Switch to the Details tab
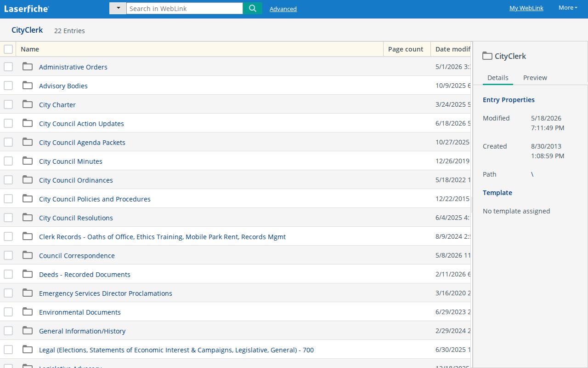This screenshot has width=588, height=368. tap(498, 78)
